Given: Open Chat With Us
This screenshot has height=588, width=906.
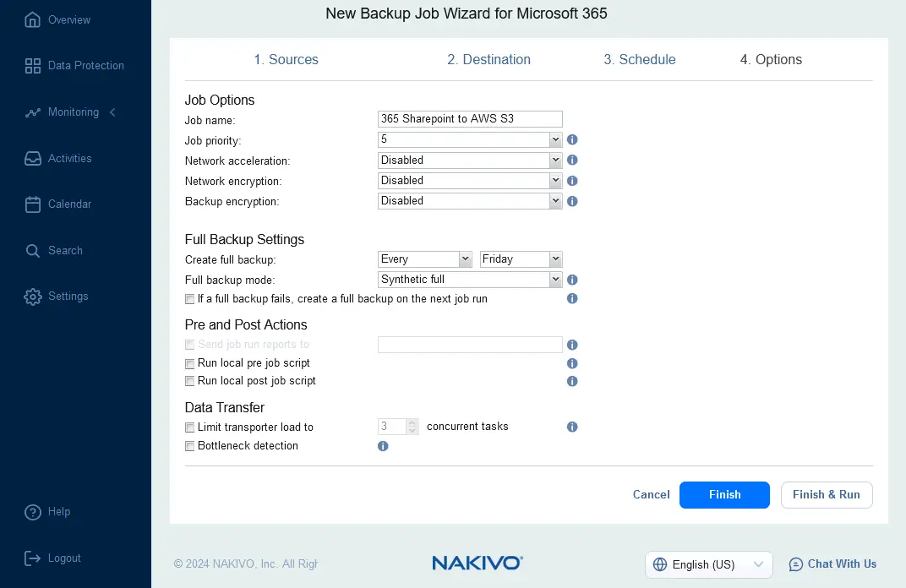Looking at the screenshot, I should click(832, 564).
